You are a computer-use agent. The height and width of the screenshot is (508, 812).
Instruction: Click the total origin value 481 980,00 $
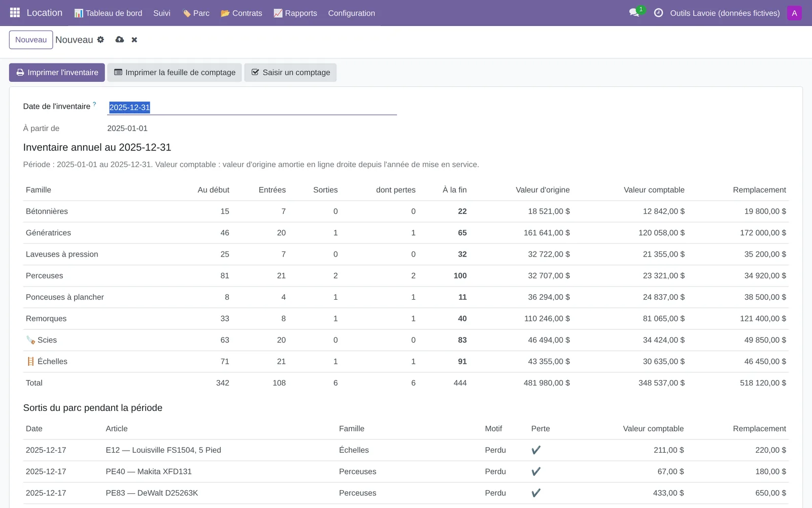coord(547,383)
